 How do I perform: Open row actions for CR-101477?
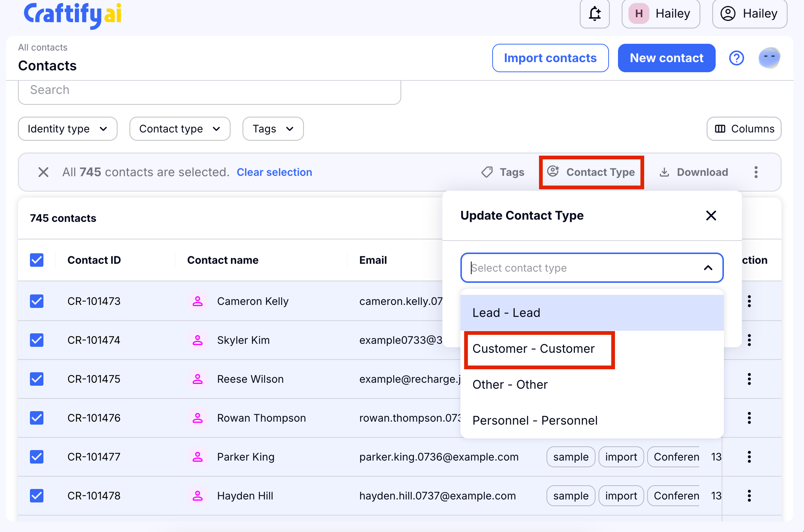click(x=749, y=457)
